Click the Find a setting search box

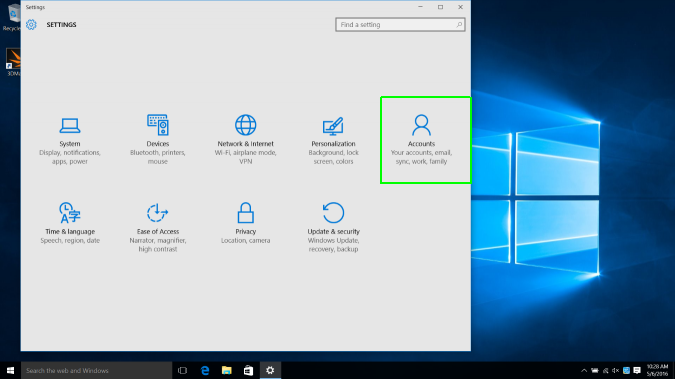pos(400,25)
